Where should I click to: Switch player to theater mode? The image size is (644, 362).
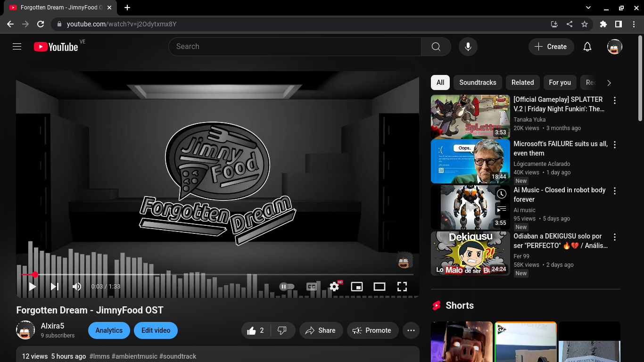tap(379, 287)
